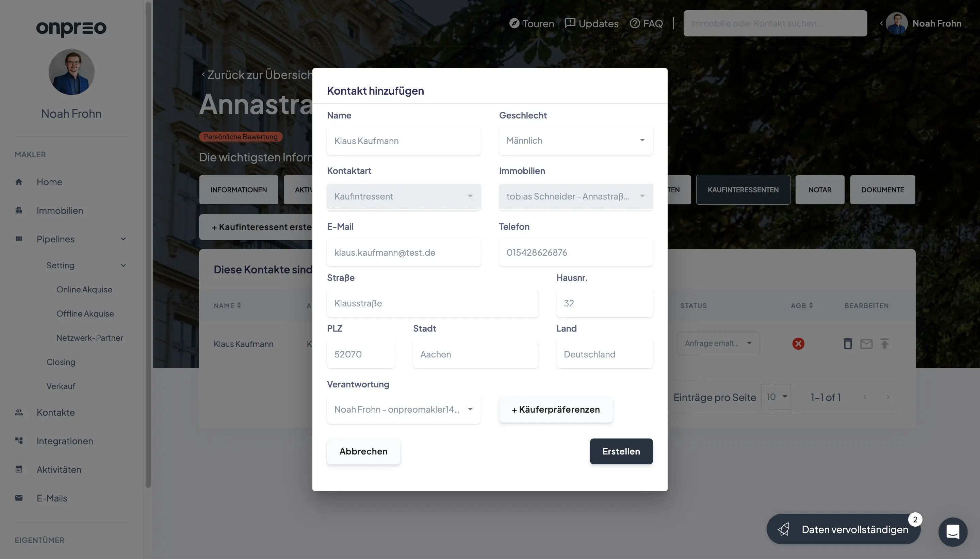Open Touren compass icon in header
Image resolution: width=980 pixels, height=559 pixels.
[514, 23]
